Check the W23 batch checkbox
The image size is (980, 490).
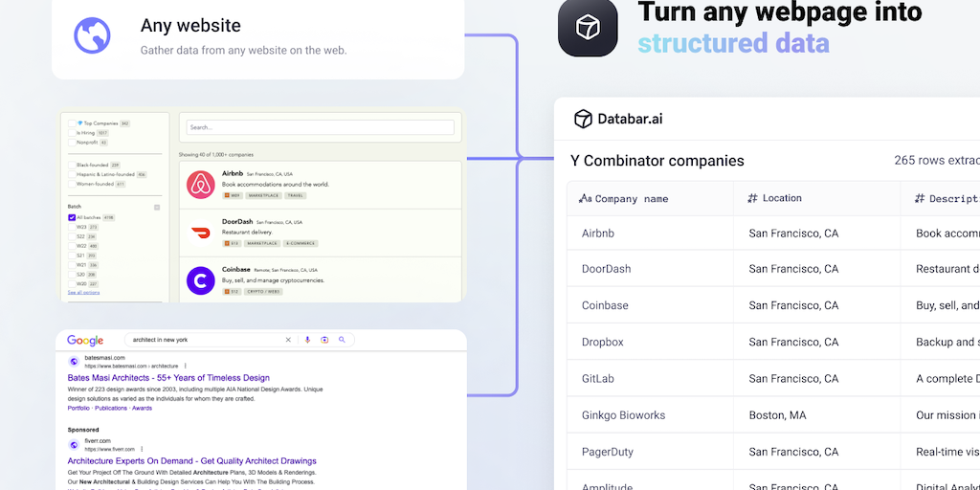(x=72, y=227)
